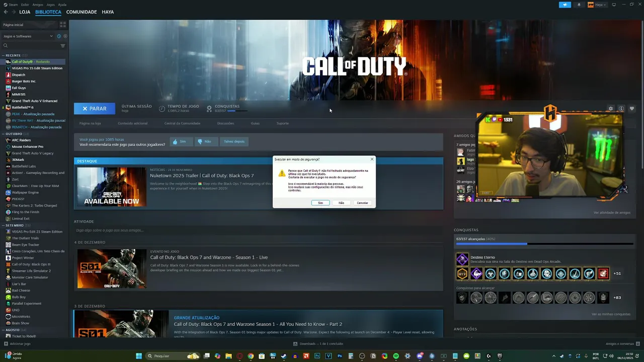The height and width of the screenshot is (362, 644).
Task: Open the Central da Comunidade tab
Action: coord(182,123)
